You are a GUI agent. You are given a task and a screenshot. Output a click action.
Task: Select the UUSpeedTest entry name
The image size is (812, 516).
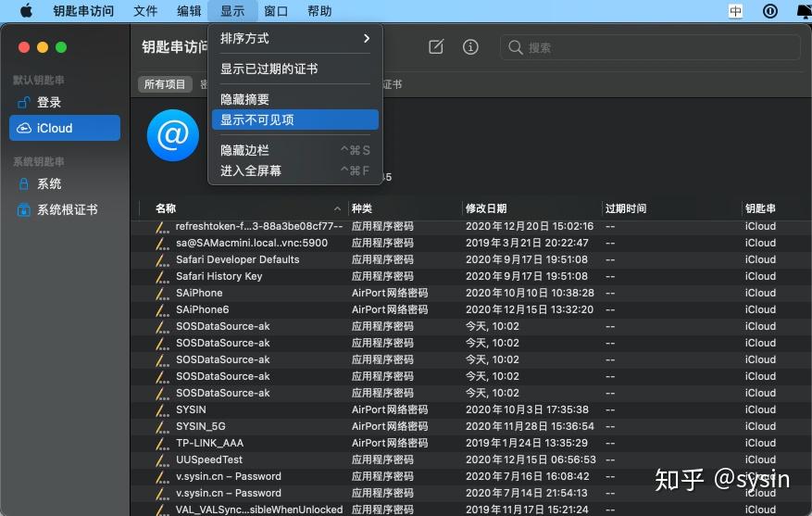[208, 460]
